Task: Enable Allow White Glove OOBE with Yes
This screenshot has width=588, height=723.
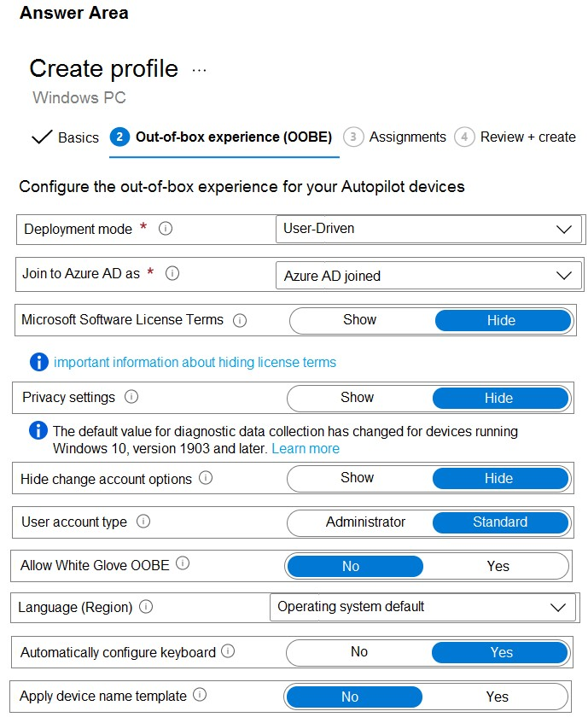Action: click(498, 567)
